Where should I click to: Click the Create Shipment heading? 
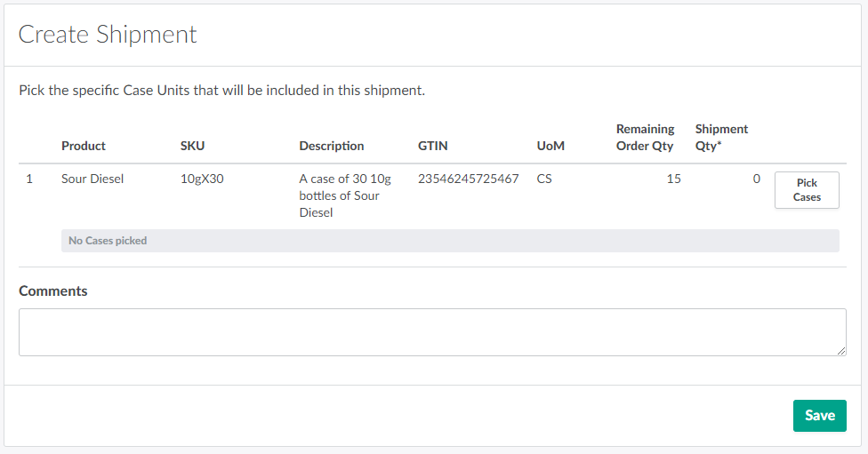[x=108, y=35]
